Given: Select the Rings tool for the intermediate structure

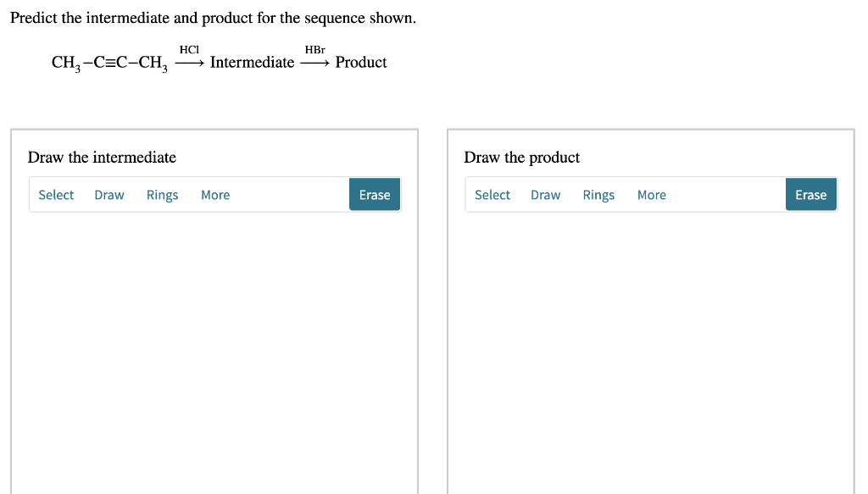Looking at the screenshot, I should pyautogui.click(x=162, y=194).
